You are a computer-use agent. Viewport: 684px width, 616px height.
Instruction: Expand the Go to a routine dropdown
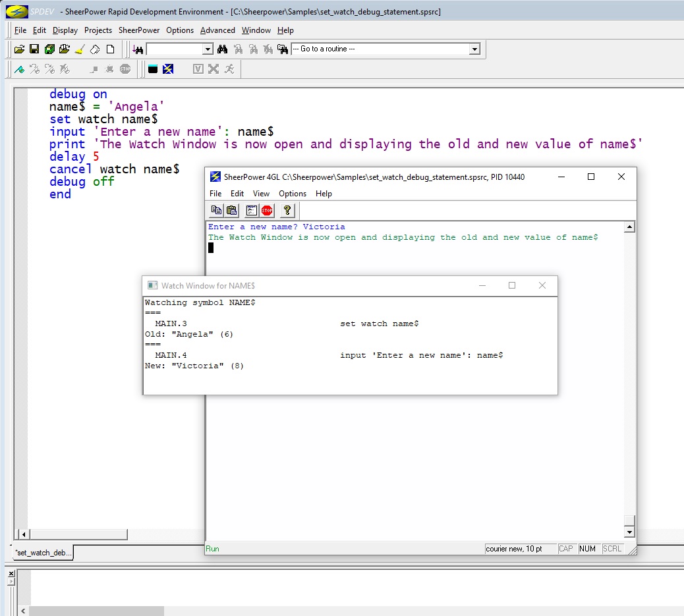(474, 49)
